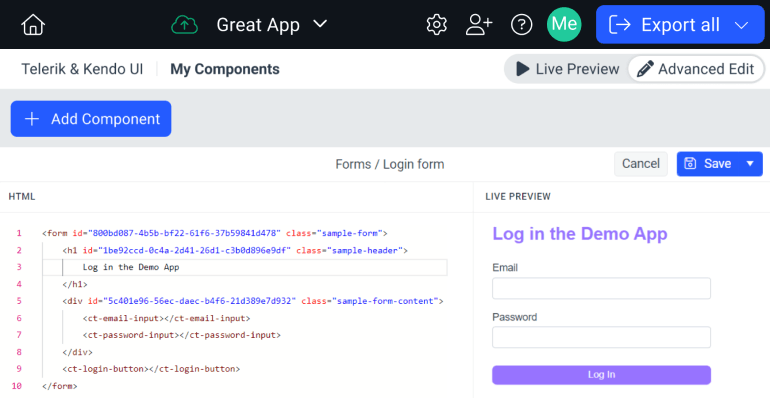The width and height of the screenshot is (770, 399).
Task: Click the Forms / Login form breadcrumb
Action: (390, 164)
